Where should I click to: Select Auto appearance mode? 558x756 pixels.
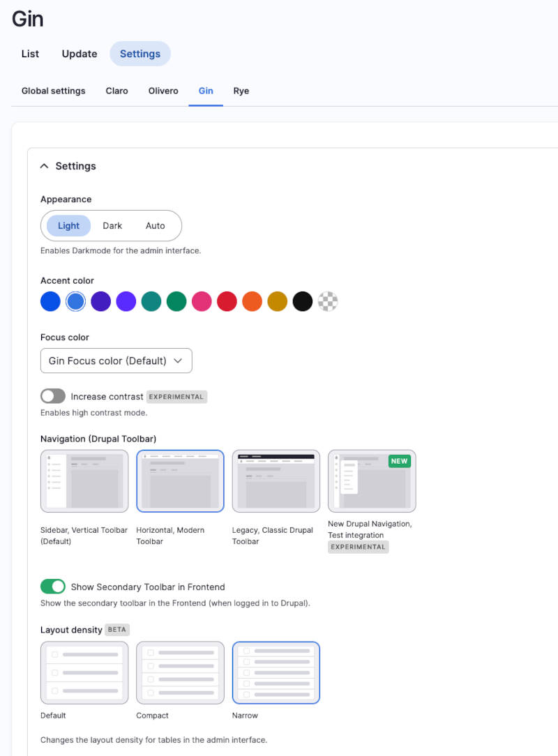[x=156, y=226]
